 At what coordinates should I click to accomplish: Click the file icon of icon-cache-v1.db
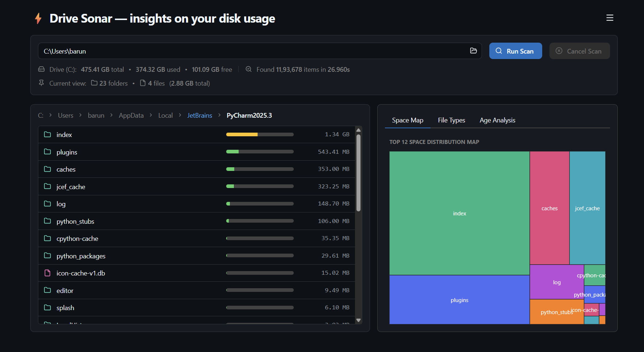[x=47, y=273]
